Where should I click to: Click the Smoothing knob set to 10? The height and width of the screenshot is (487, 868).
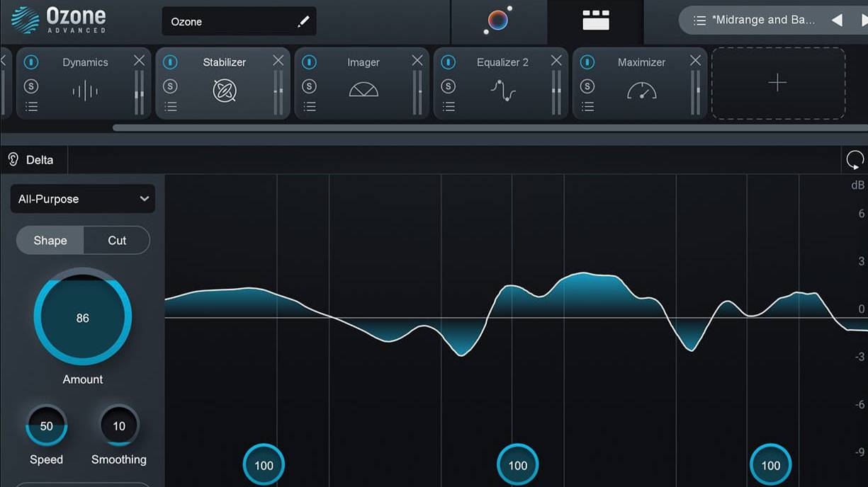[119, 425]
